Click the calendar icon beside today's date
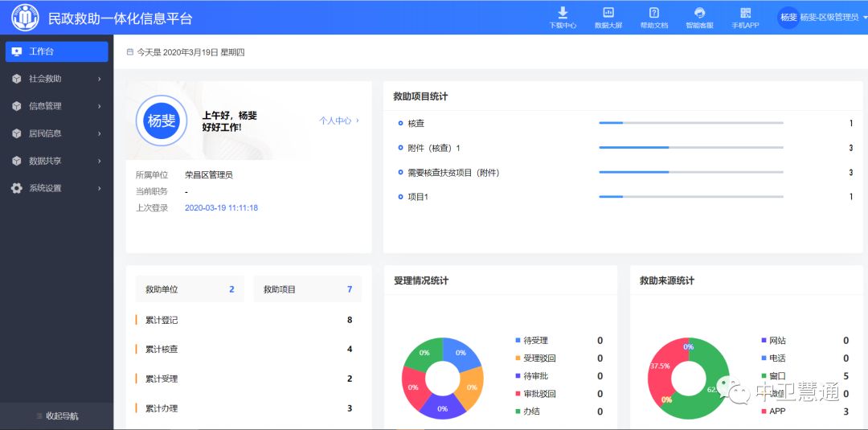 130,52
